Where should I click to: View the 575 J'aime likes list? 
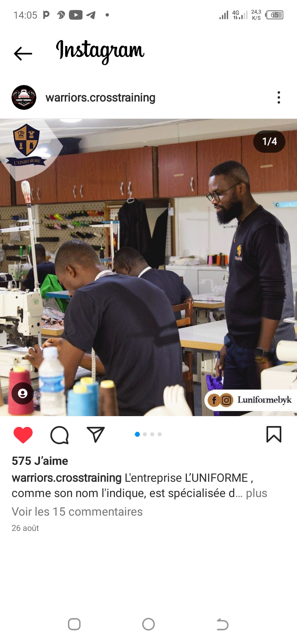(x=40, y=461)
